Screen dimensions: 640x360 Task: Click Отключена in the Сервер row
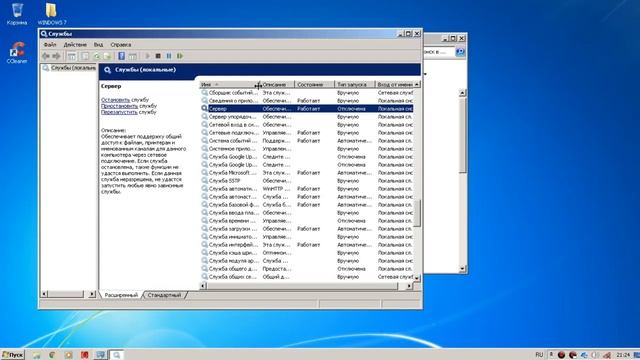pyautogui.click(x=351, y=109)
